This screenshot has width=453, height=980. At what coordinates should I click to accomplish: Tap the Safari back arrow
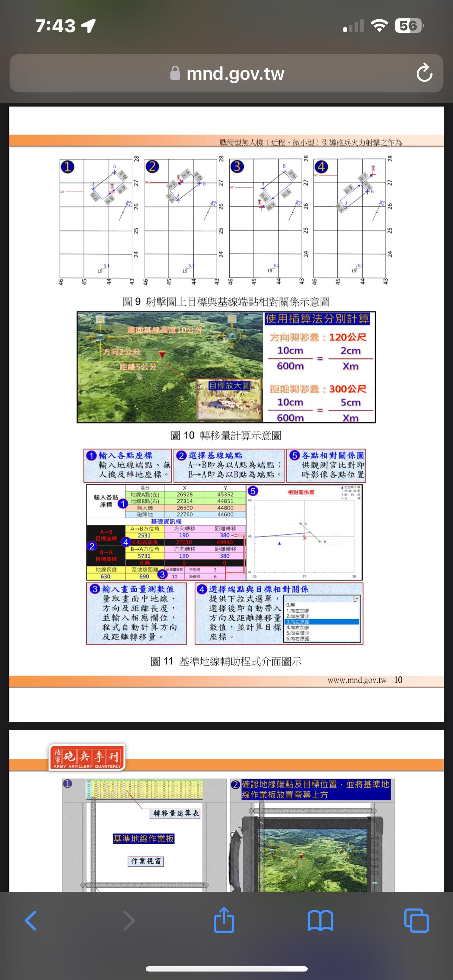coord(31,921)
